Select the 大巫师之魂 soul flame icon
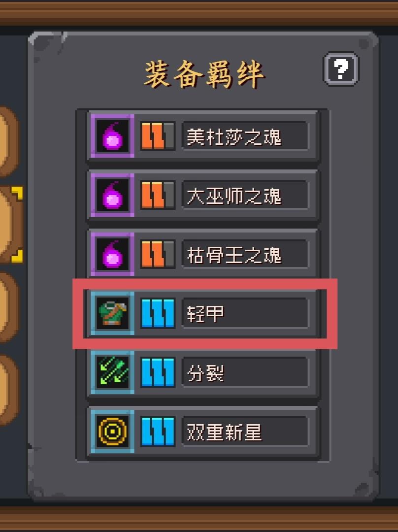Viewport: 398px width, 532px height. point(112,195)
